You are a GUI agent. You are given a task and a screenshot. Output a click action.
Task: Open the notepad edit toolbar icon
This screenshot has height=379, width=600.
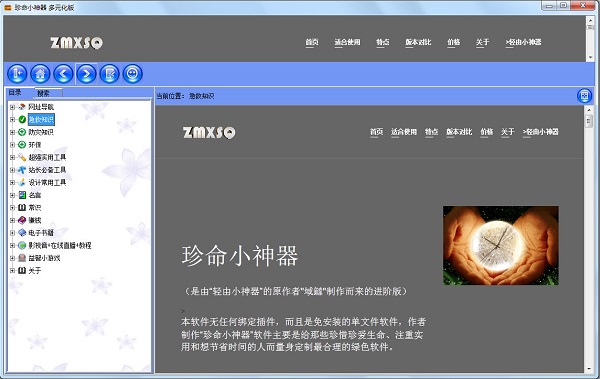109,74
